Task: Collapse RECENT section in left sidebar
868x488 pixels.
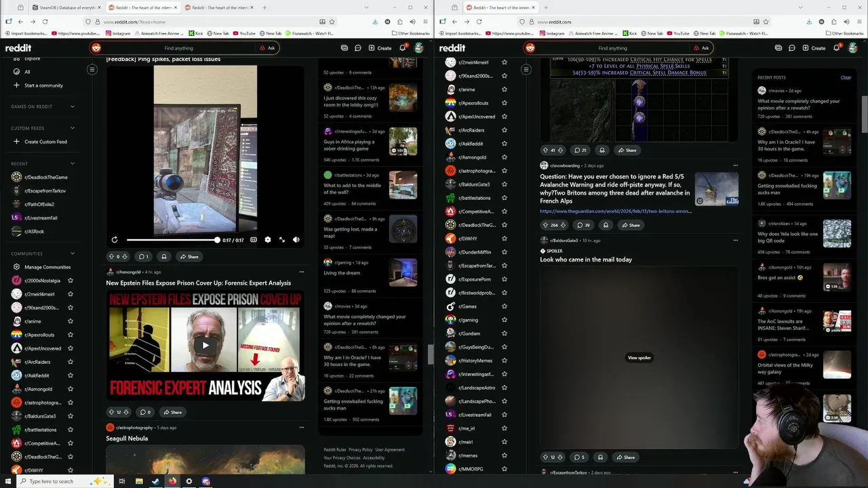Action: pos(43,163)
